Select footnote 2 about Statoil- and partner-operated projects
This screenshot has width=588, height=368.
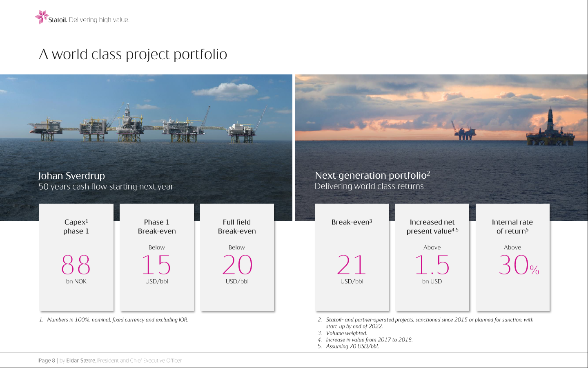pos(425,323)
